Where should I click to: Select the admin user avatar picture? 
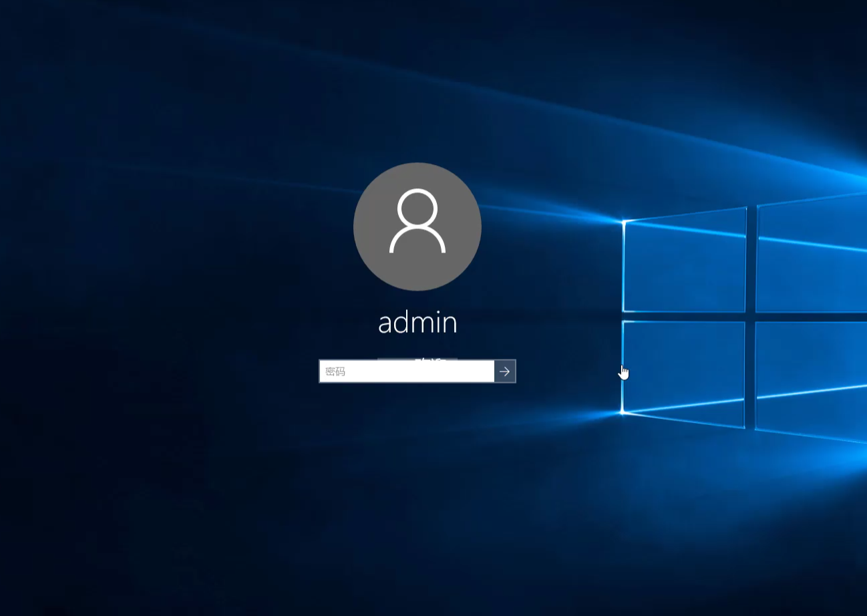tap(417, 226)
